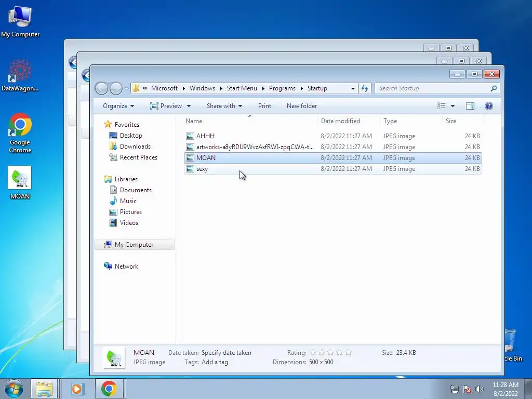Open My Computer desktop icon
The height and width of the screenshot is (399, 532).
pyautogui.click(x=20, y=21)
